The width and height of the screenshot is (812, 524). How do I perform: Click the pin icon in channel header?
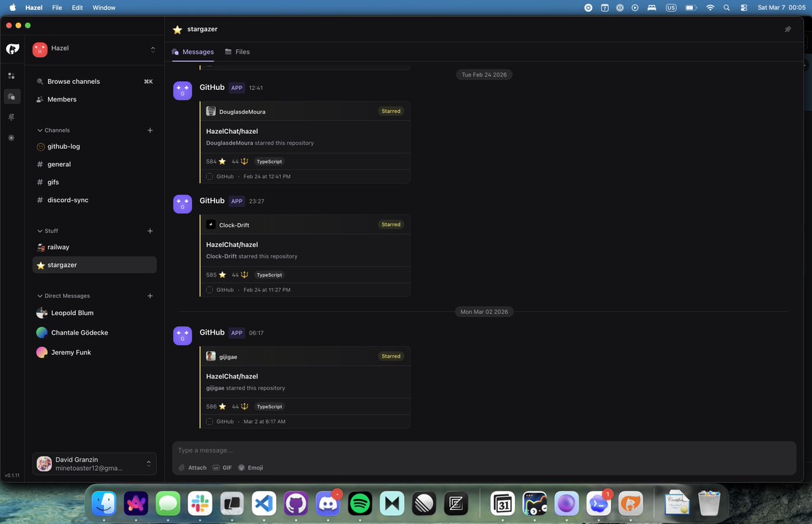(x=788, y=29)
